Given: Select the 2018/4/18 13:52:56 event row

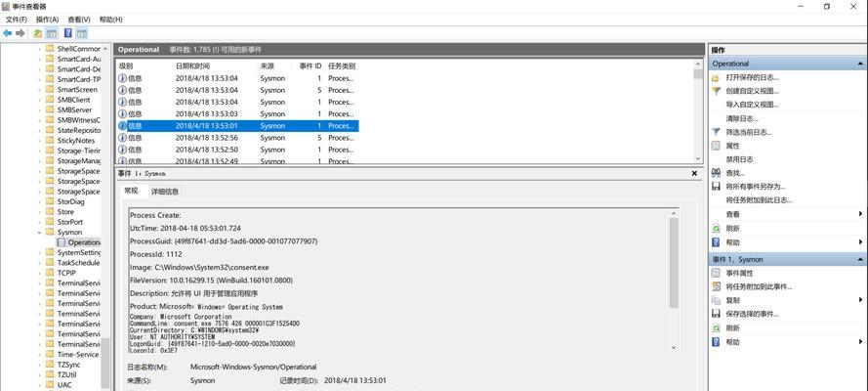Looking at the screenshot, I should pos(237,138).
